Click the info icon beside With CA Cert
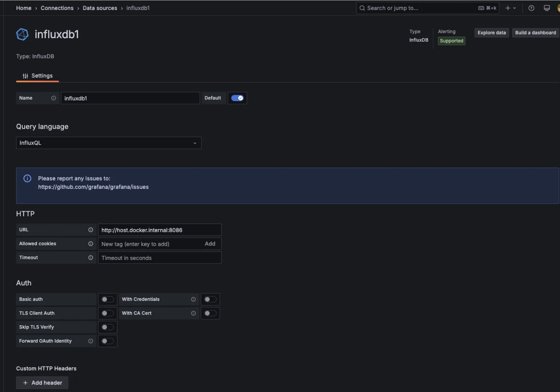 pos(193,313)
